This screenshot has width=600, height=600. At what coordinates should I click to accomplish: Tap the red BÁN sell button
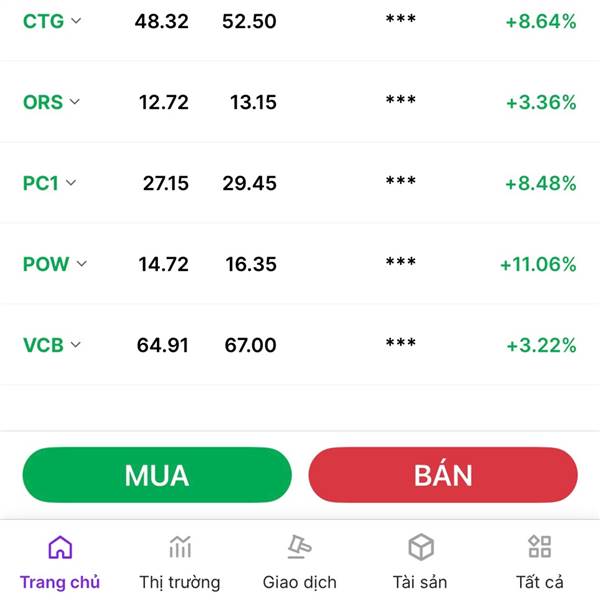click(443, 475)
